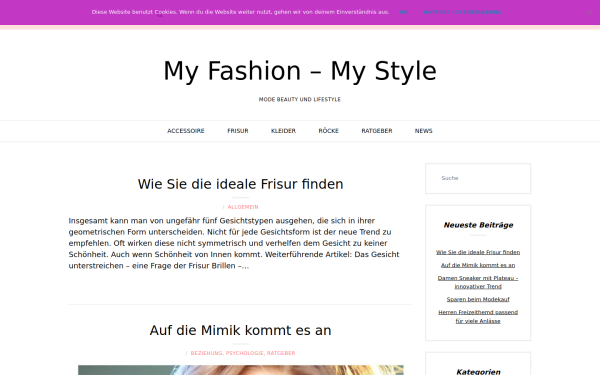Viewport: 600px width, 375px height.
Task: Open sidebar link Sparen beim Modekauf
Action: click(478, 299)
